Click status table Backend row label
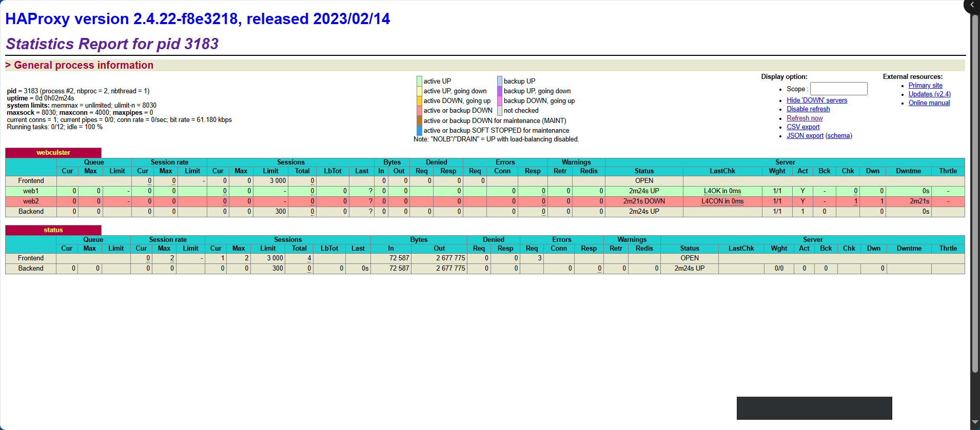 click(x=31, y=269)
